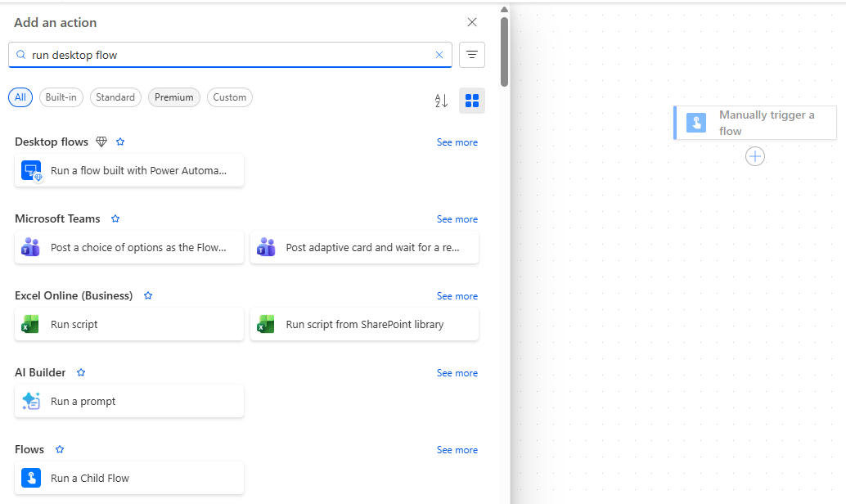Open the filter options button

472,55
